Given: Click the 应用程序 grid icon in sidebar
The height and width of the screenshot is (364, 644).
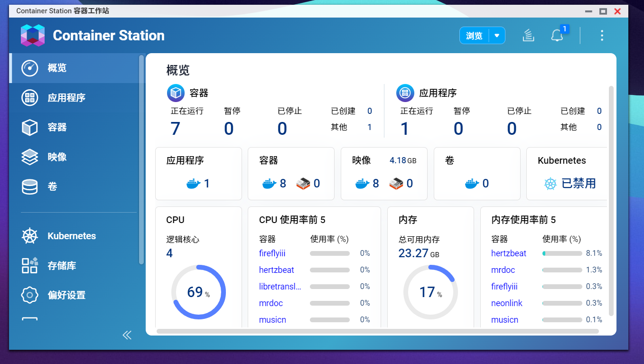Looking at the screenshot, I should point(30,98).
